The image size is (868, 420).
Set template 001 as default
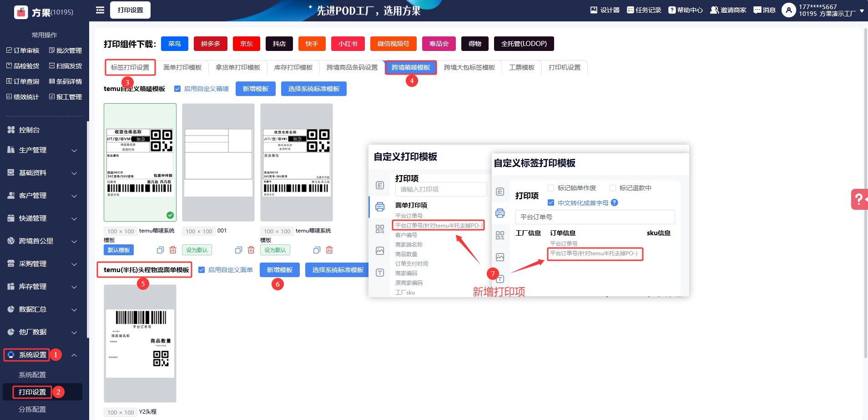197,250
